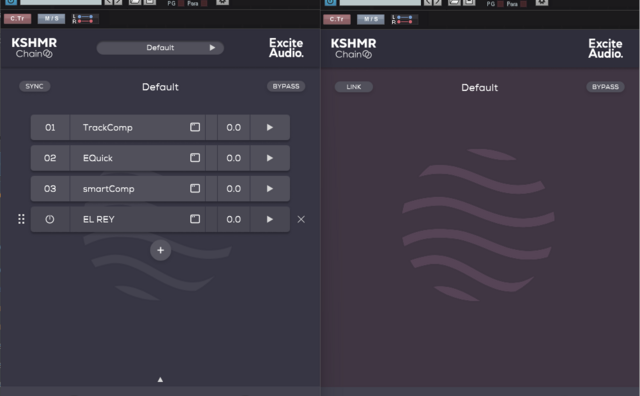Image resolution: width=640 pixels, height=396 pixels.
Task: Expand bottom panel with up triangle
Action: pos(160,380)
